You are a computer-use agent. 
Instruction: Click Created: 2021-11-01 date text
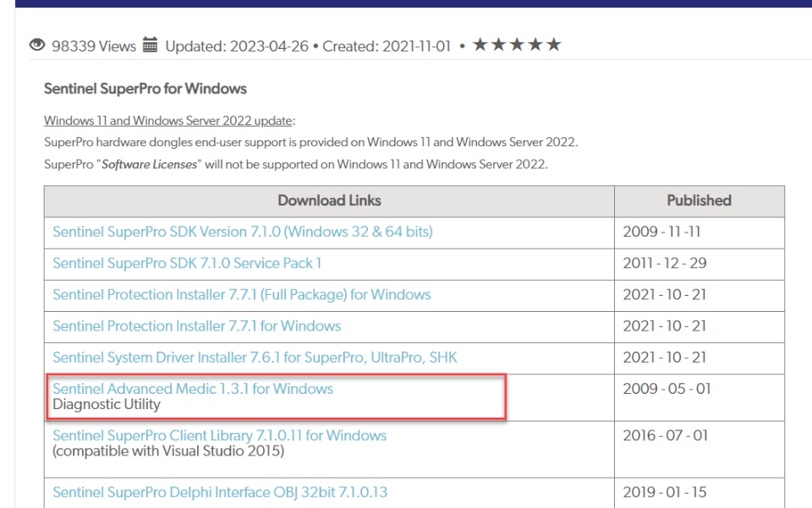387,46
